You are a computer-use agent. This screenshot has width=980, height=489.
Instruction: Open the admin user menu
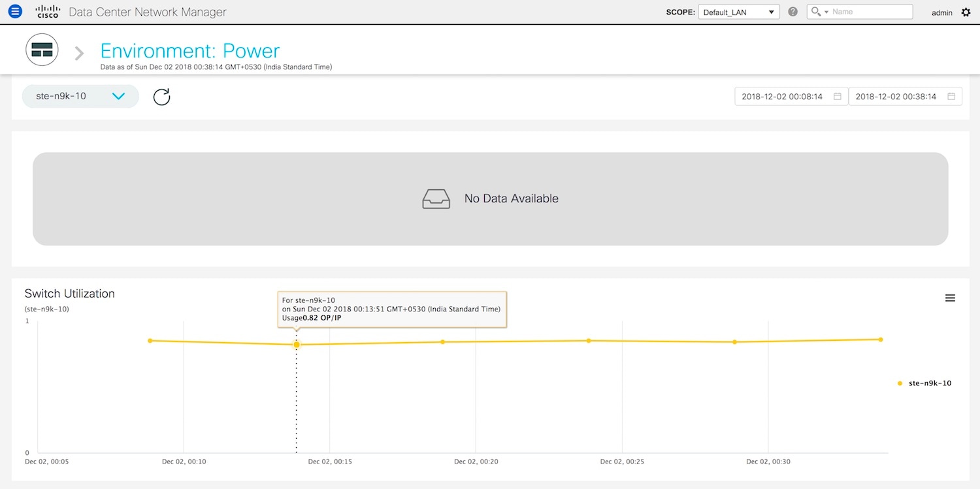(942, 12)
